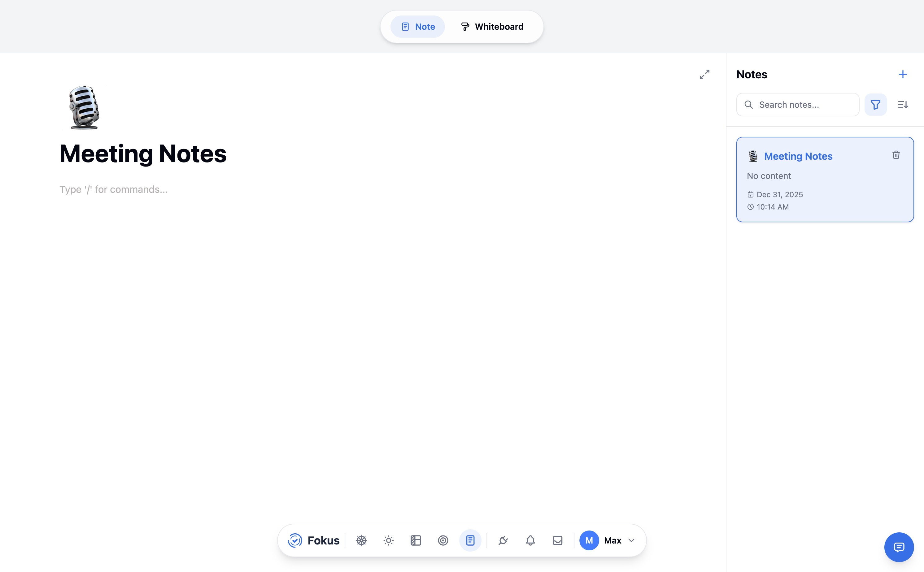Viewport: 924px width, 572px height.
Task: Open the Meeting Notes note from the sidebar
Action: [x=798, y=156]
